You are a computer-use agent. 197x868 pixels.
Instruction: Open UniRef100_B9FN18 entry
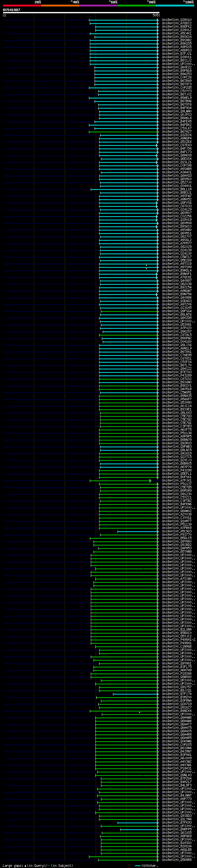(x=177, y=71)
